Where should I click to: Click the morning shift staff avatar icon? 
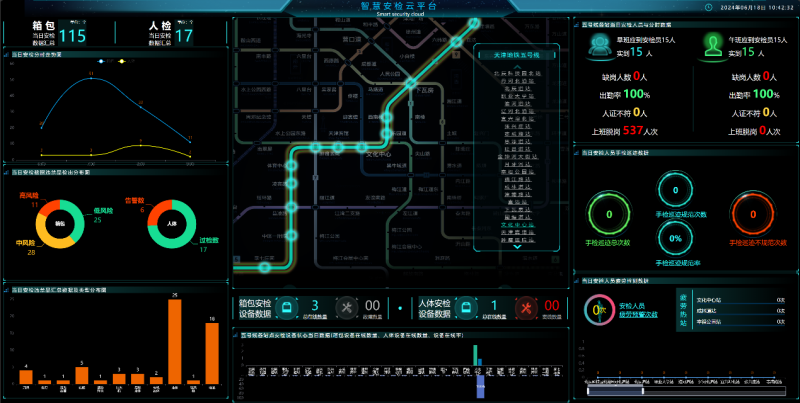[602, 44]
